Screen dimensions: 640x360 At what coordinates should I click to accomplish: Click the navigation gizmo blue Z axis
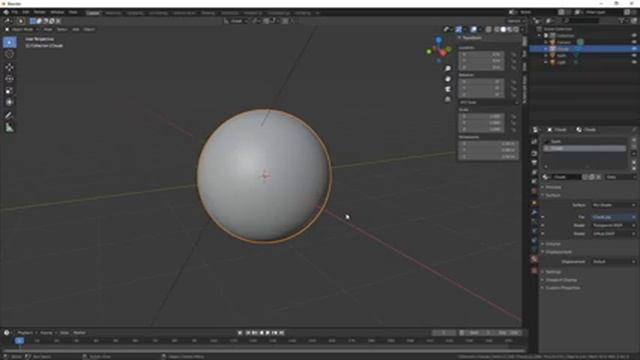(438, 40)
